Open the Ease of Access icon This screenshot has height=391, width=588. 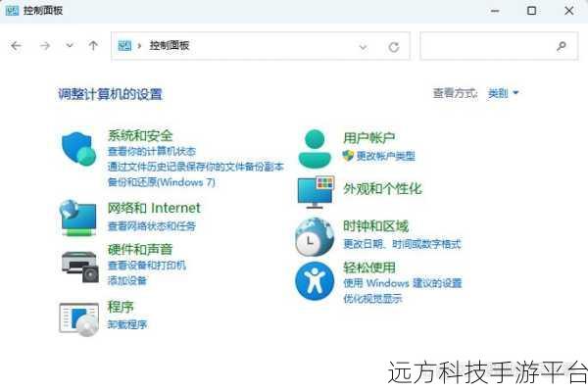(x=315, y=281)
